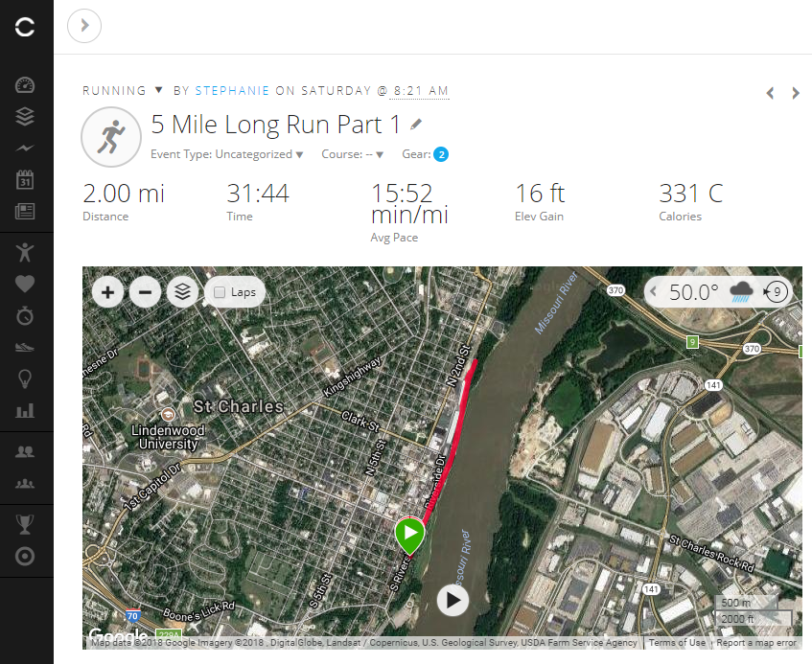The height and width of the screenshot is (664, 812).
Task: Click the Stephanie profile link
Action: pos(232,91)
